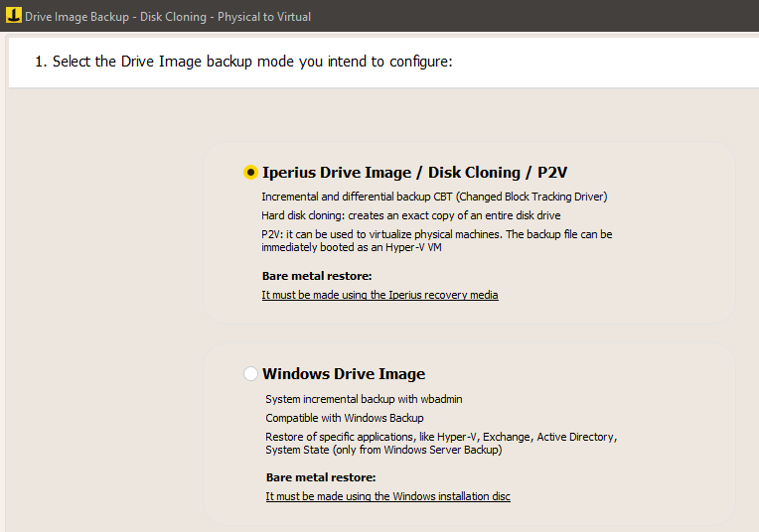Viewport: 759px width, 532px height.
Task: Click the 'Incremental and differential backup CBT' line
Action: (434, 197)
